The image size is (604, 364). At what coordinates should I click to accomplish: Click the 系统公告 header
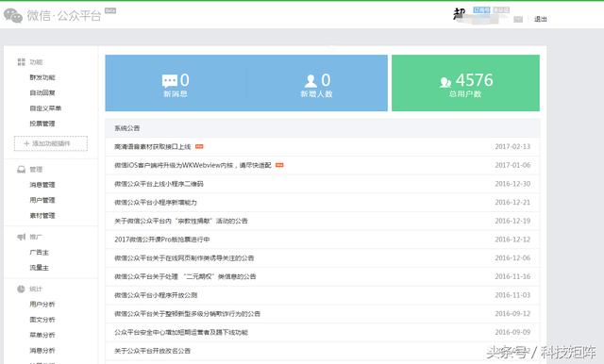[x=127, y=128]
